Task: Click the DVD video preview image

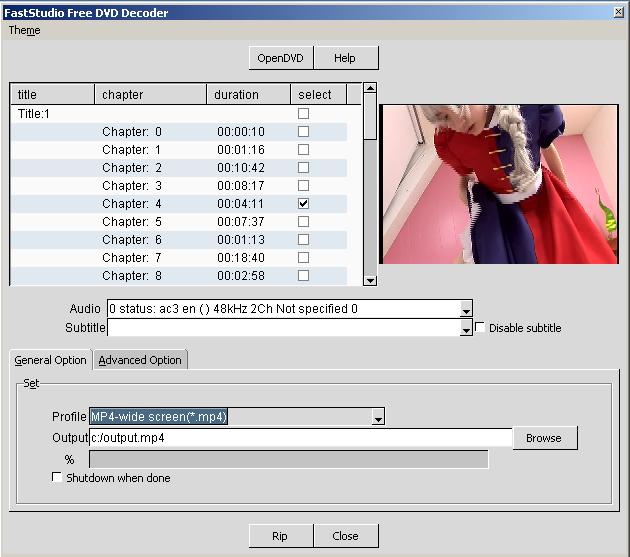Action: (x=499, y=184)
